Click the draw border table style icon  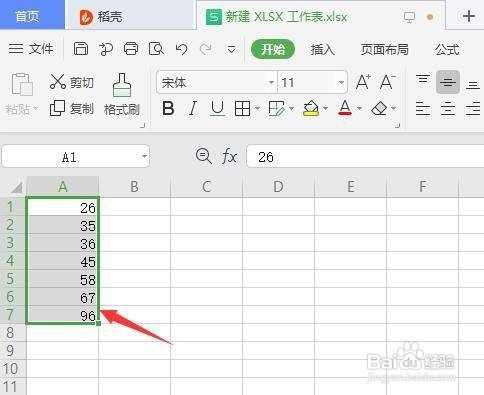[x=277, y=109]
